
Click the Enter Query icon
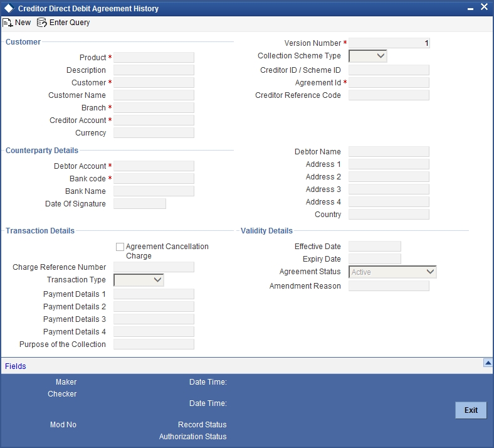point(42,23)
